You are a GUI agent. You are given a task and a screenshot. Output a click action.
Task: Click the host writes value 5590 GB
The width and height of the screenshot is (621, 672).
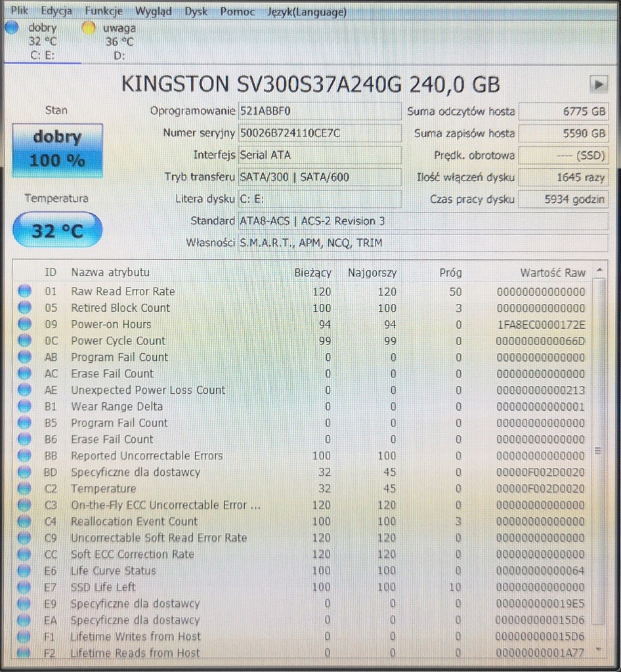click(x=563, y=133)
